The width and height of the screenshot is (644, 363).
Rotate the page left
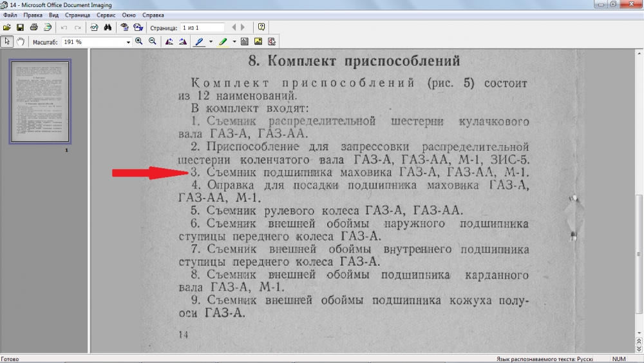(169, 41)
